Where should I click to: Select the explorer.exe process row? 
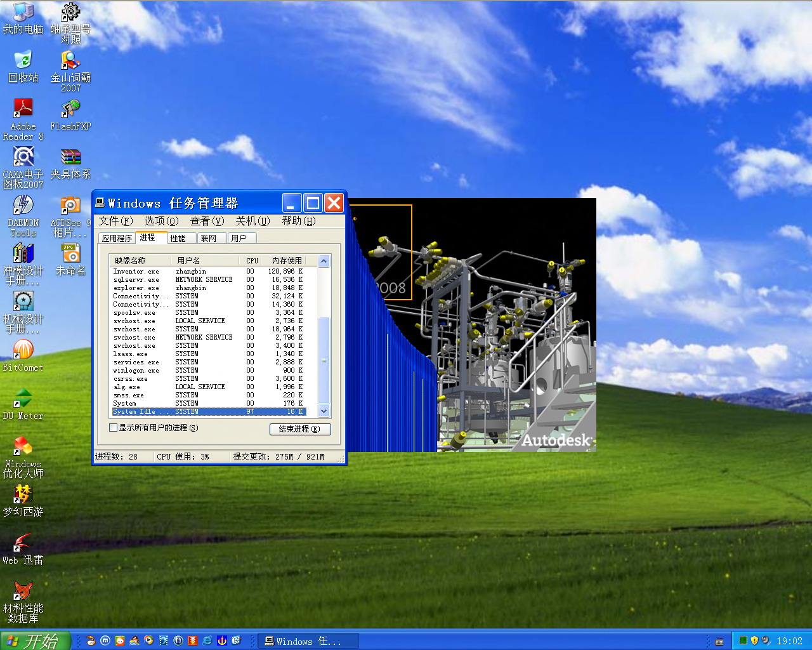pos(208,288)
